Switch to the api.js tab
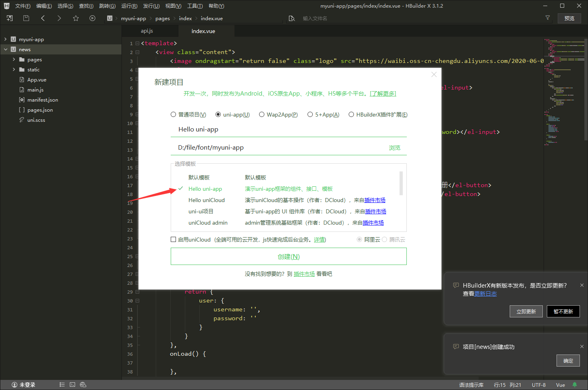This screenshot has width=588, height=390. [x=147, y=31]
